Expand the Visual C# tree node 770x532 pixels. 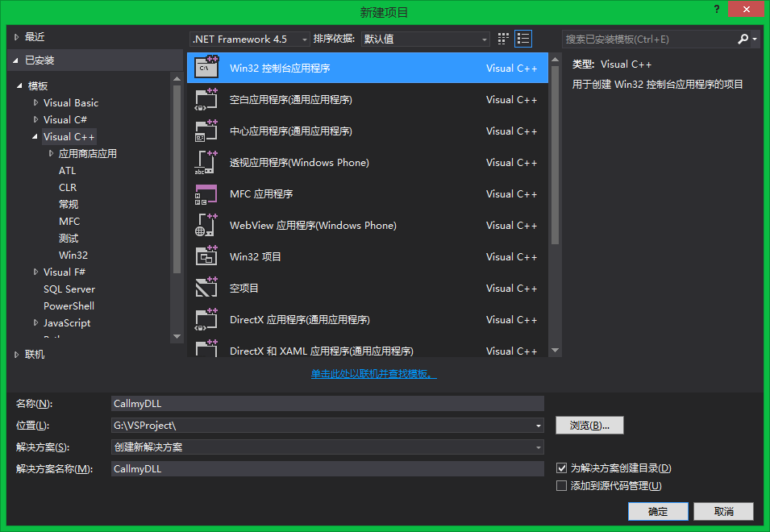(x=35, y=119)
